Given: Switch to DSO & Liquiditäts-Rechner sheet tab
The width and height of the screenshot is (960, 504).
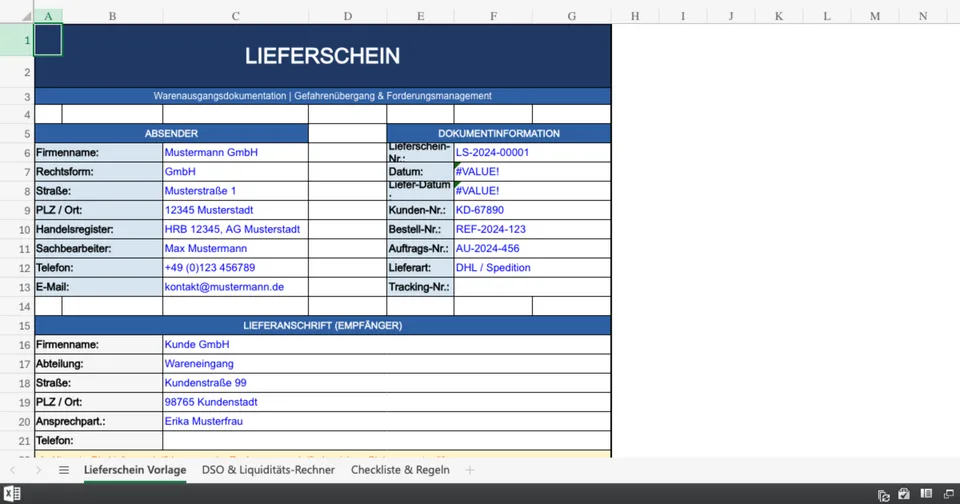Looking at the screenshot, I should [x=268, y=470].
